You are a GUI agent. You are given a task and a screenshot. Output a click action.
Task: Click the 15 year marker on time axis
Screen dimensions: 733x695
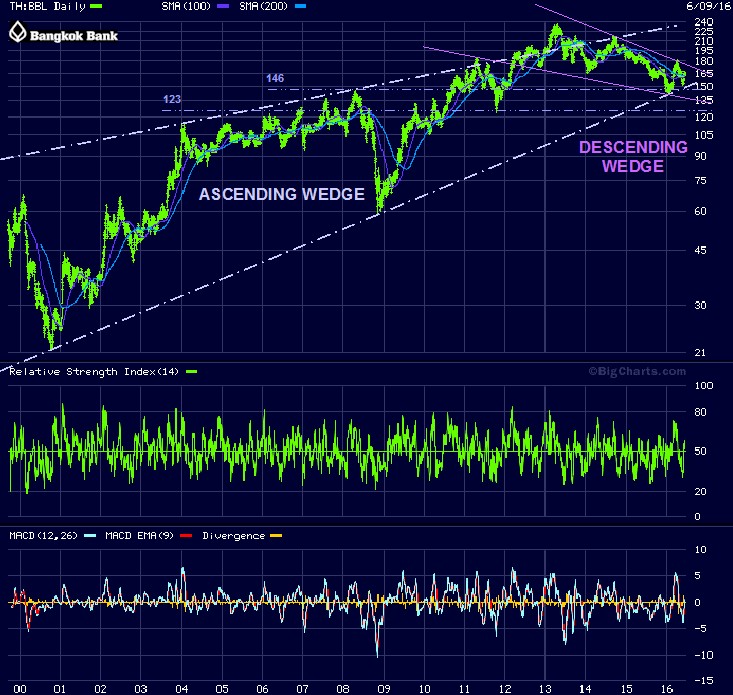pyautogui.click(x=626, y=689)
